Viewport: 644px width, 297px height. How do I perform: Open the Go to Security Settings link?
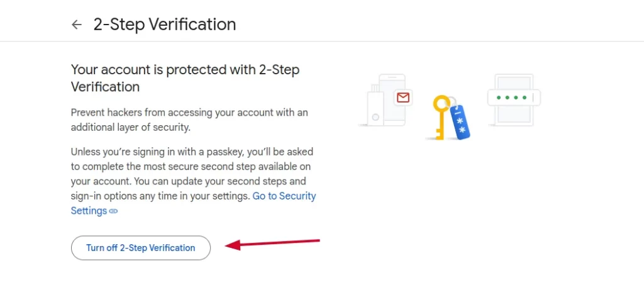194,203
